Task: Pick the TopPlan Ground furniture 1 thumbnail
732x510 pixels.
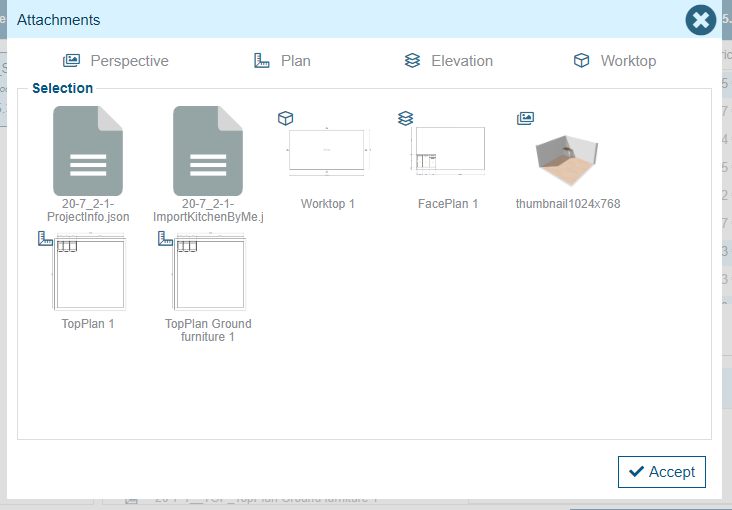Action: (208, 273)
